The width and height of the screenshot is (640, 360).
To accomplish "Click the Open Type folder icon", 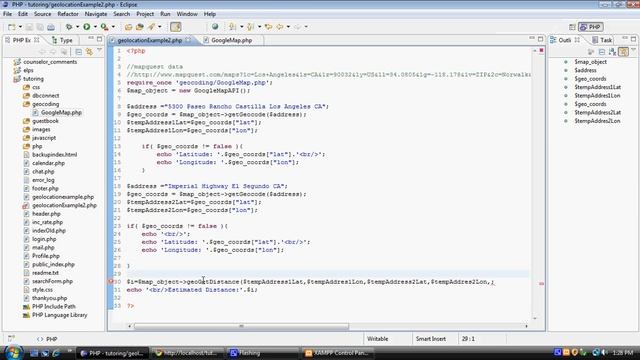I will tap(128, 27).
